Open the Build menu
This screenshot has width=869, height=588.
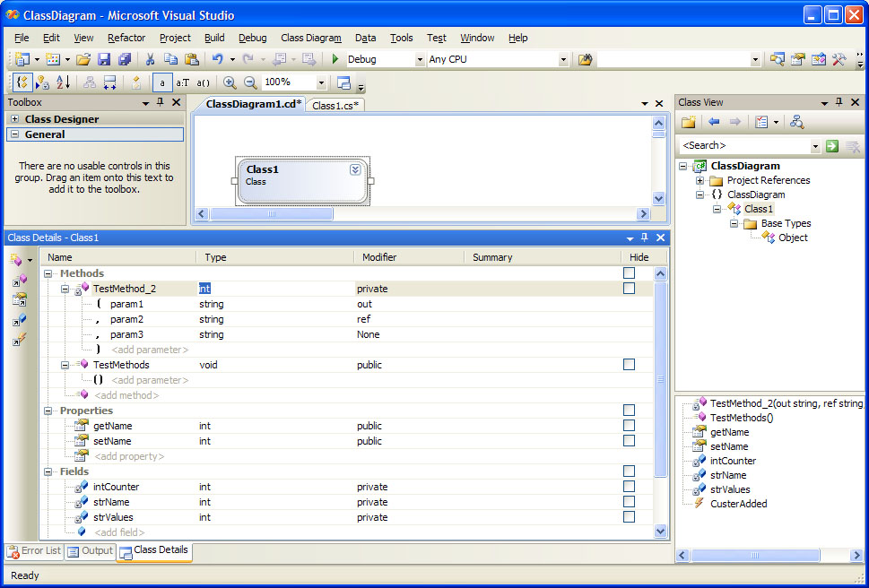click(214, 38)
